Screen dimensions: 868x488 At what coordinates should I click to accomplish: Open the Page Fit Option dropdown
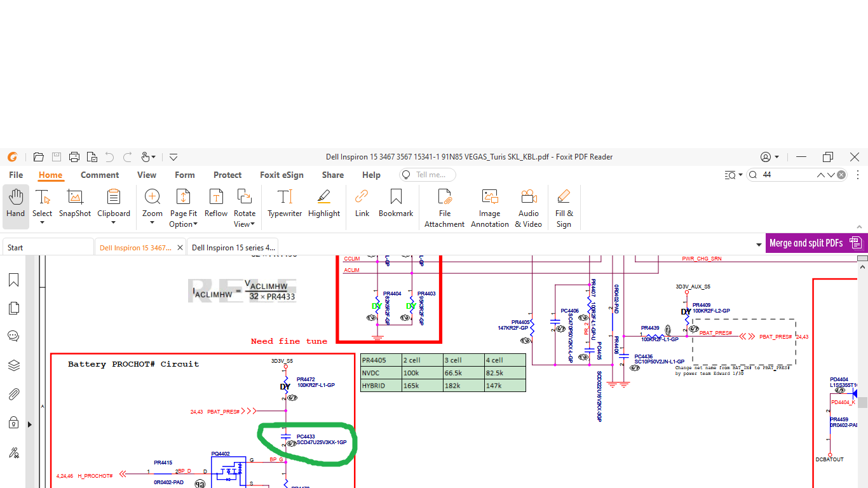(x=195, y=224)
